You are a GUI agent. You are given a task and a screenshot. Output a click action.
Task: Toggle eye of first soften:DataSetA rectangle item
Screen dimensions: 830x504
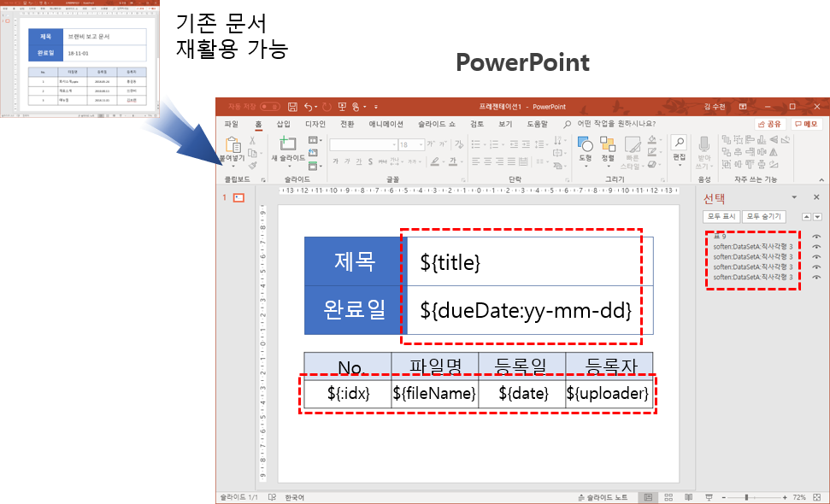pyautogui.click(x=816, y=247)
